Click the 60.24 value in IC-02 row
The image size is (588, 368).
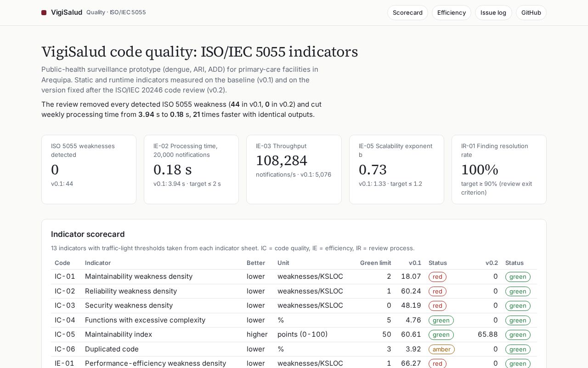coord(411,291)
